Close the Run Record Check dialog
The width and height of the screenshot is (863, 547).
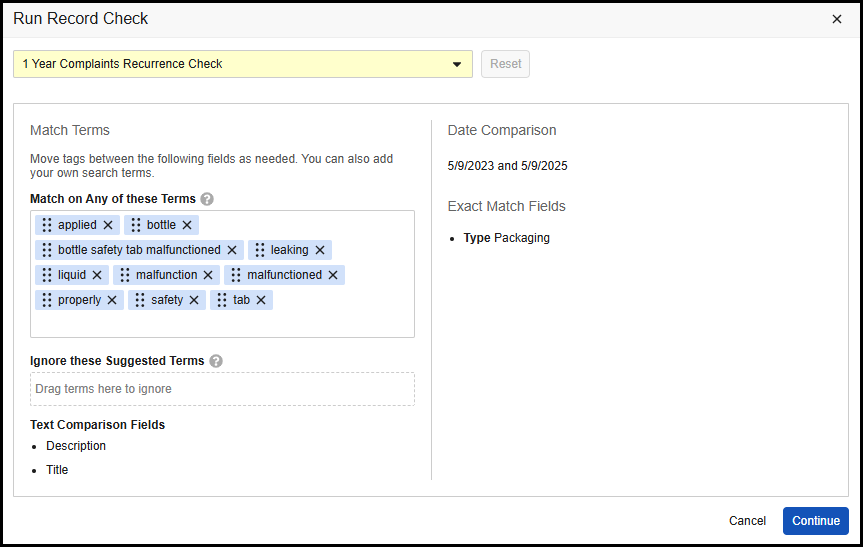pyautogui.click(x=837, y=19)
